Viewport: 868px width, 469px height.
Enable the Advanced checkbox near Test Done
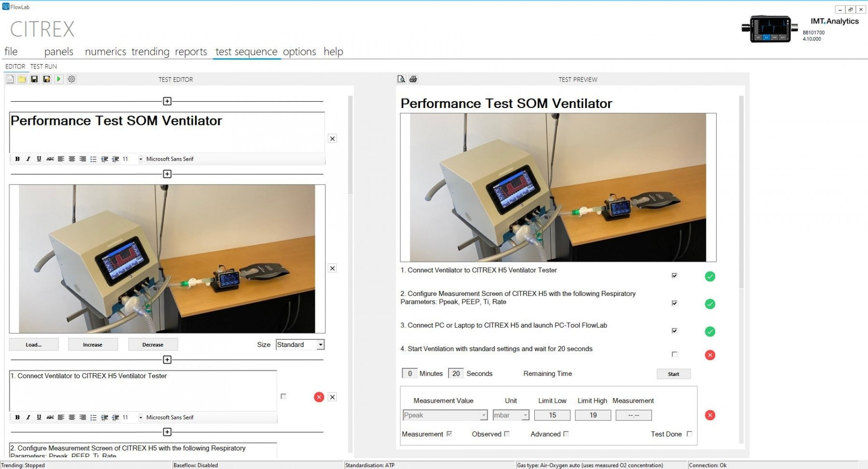click(565, 434)
